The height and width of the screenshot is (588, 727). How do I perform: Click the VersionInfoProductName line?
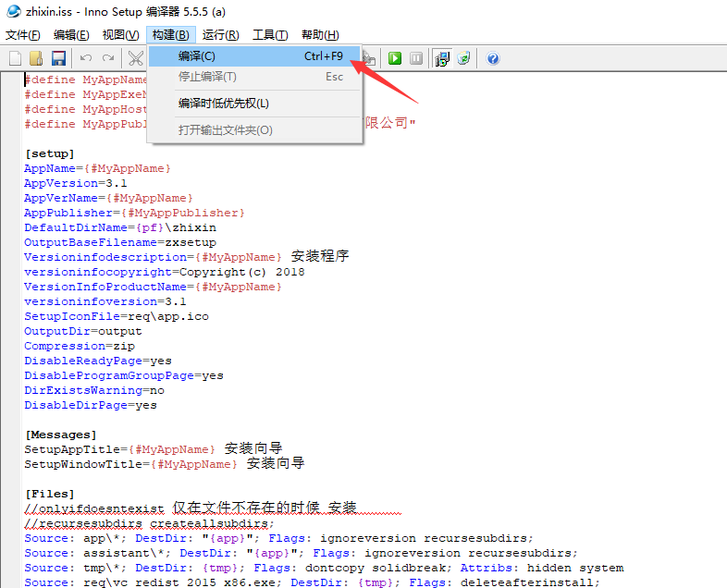pos(153,288)
